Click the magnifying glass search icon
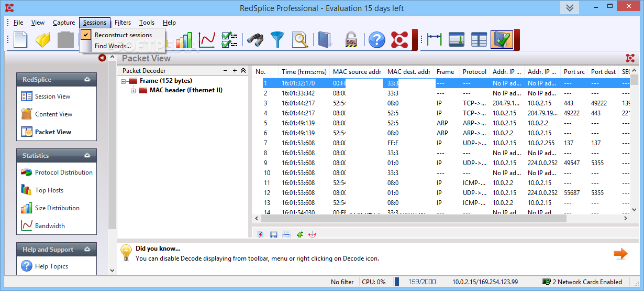644x291 pixels. click(x=299, y=40)
